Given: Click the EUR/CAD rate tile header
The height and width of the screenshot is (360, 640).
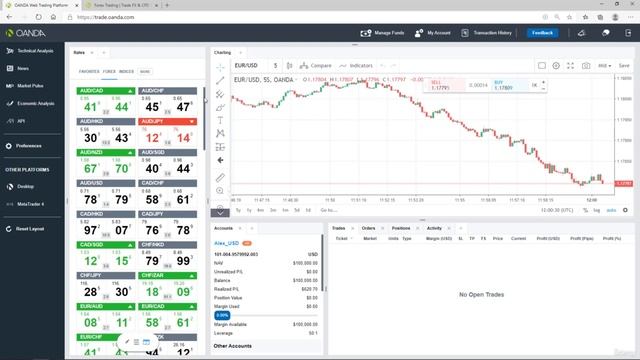Looking at the screenshot, I should point(167,307).
